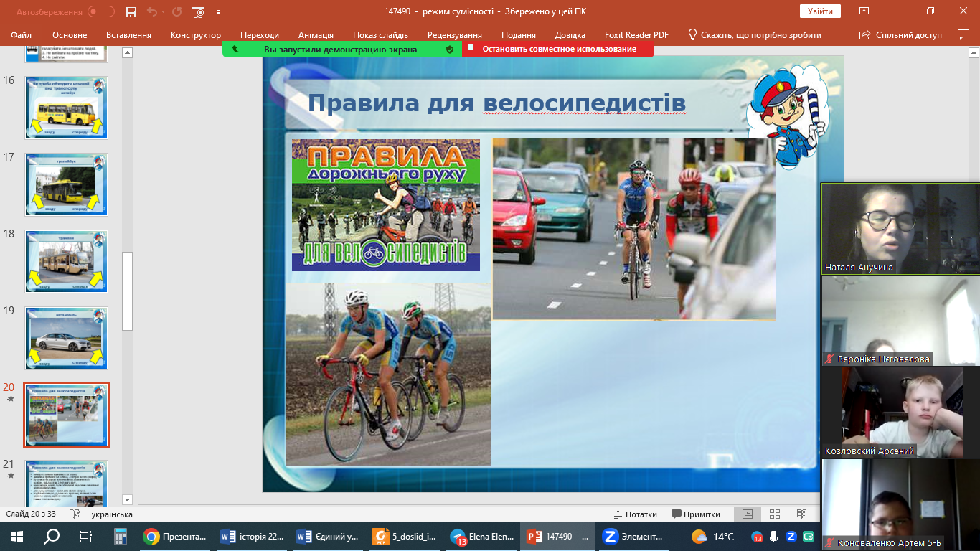
Task: Open Customize Quick Access Toolbar dropdown
Action: [218, 11]
